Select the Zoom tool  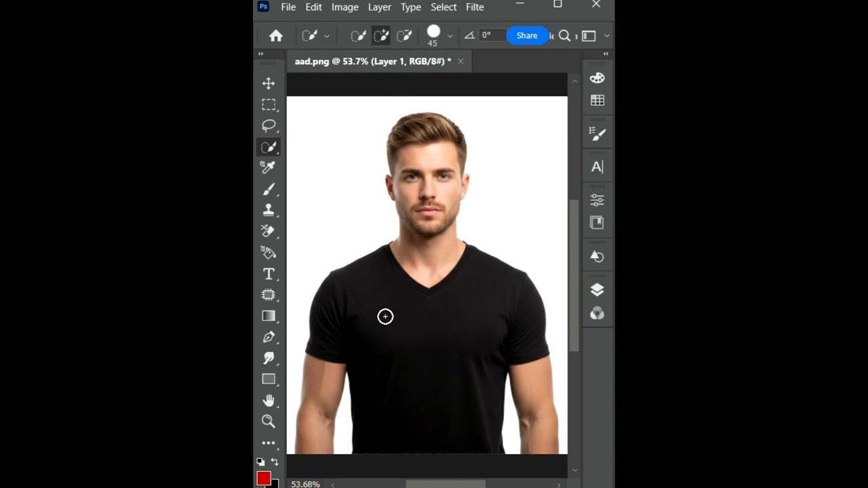point(269,421)
